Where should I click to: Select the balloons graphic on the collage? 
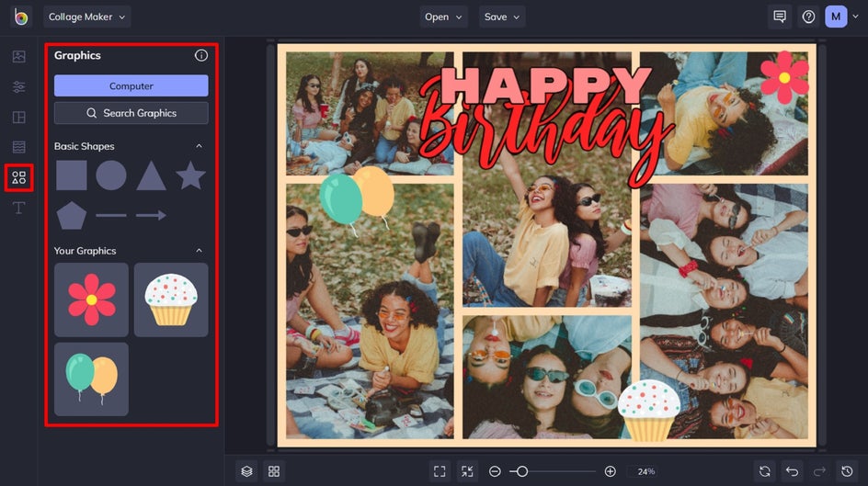click(357, 199)
